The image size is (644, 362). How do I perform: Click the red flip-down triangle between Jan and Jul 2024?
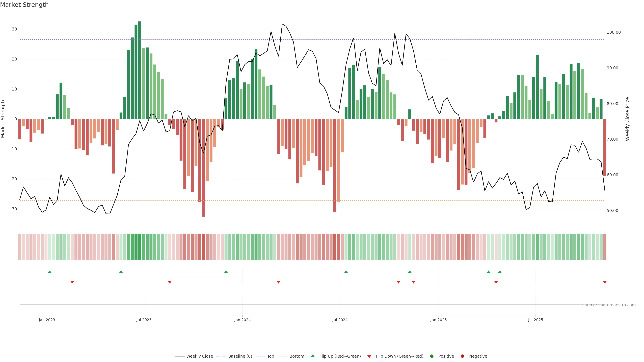click(x=279, y=282)
